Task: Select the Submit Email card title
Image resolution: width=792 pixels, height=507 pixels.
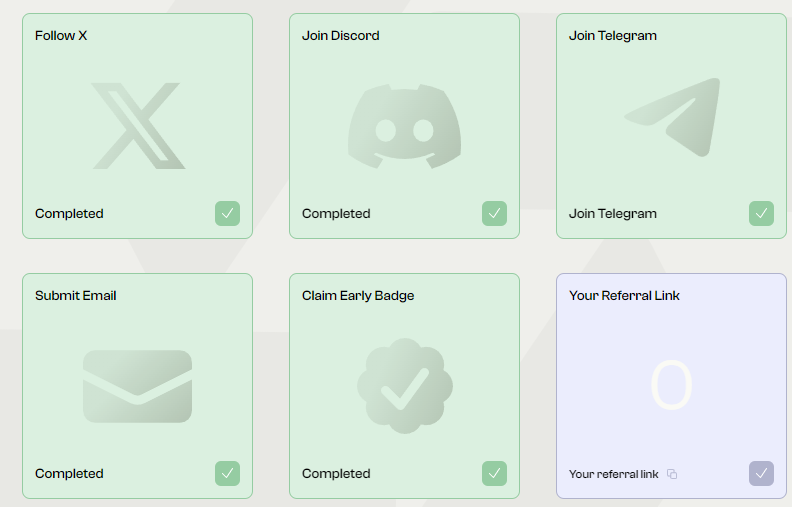Action: click(76, 295)
